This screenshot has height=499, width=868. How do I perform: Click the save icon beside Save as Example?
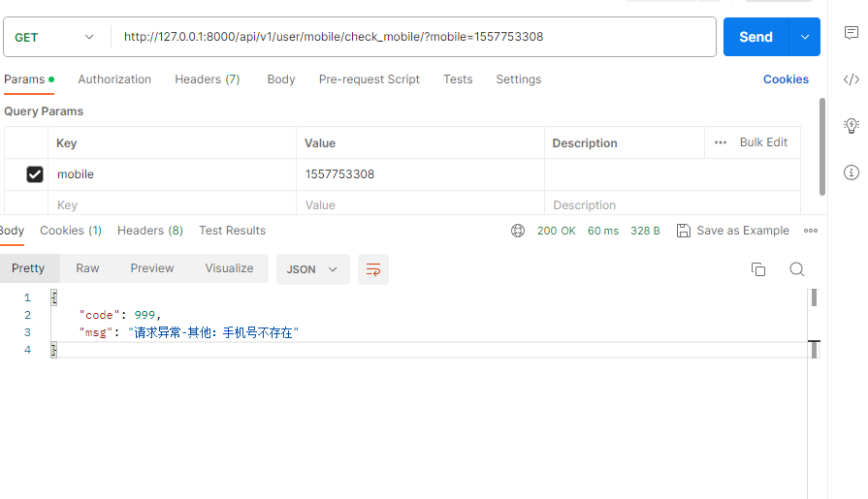(x=683, y=231)
